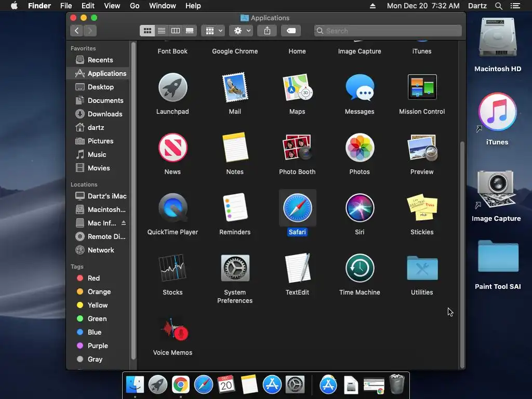532x399 pixels.
Task: Open the TextEdit app icon
Action: [297, 268]
